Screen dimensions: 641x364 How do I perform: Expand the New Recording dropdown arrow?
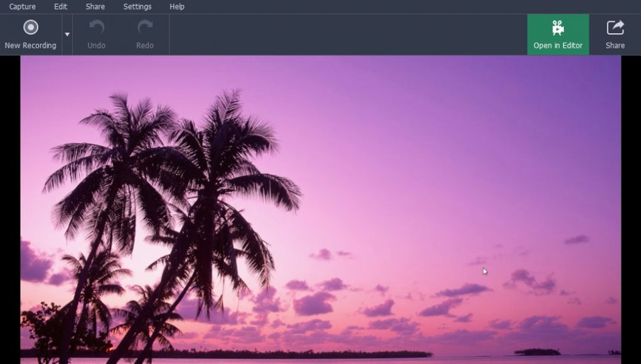tap(67, 35)
